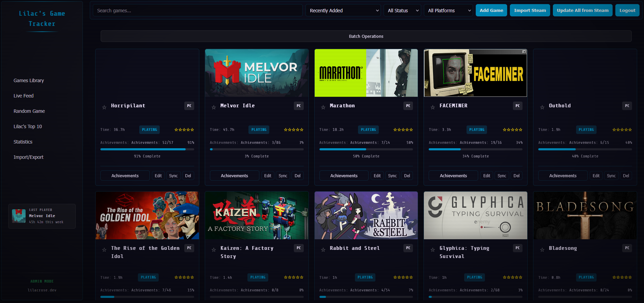This screenshot has width=644, height=303.
Task: Click Update All from Steam
Action: [x=583, y=10]
